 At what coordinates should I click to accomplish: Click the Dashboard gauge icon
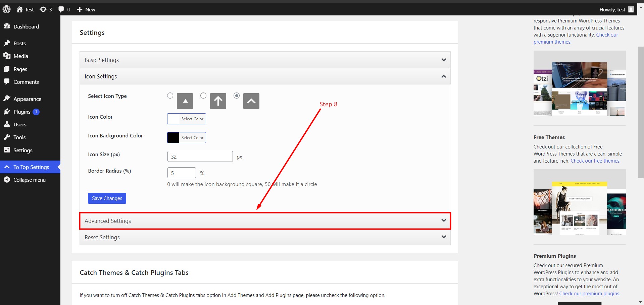7,26
